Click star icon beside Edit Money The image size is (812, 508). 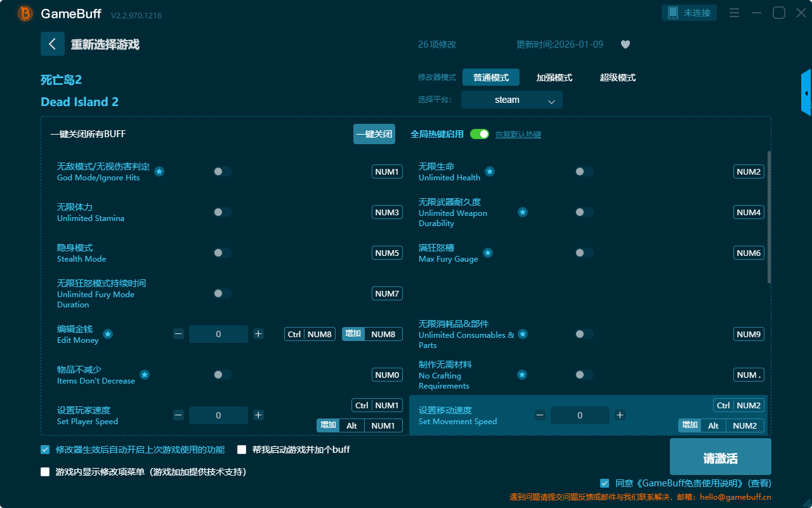pyautogui.click(x=108, y=334)
